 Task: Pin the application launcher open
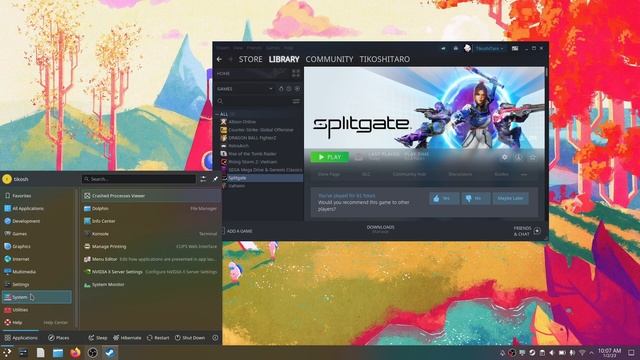216,179
